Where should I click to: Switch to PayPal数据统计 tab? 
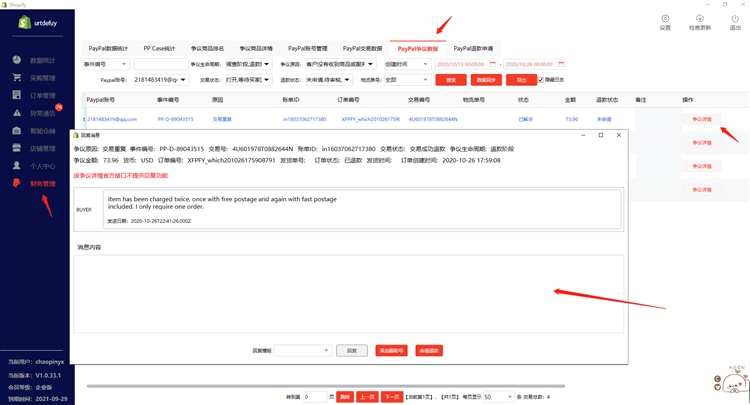coord(108,48)
